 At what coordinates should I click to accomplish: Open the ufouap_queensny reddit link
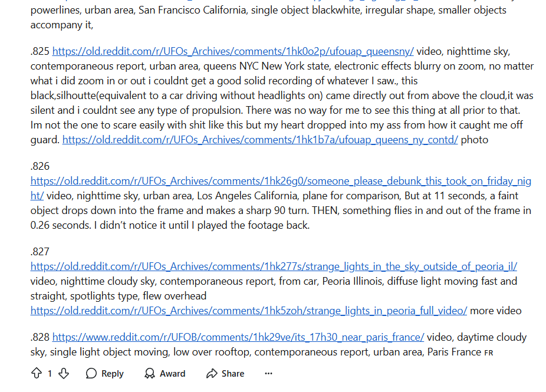pyautogui.click(x=233, y=51)
